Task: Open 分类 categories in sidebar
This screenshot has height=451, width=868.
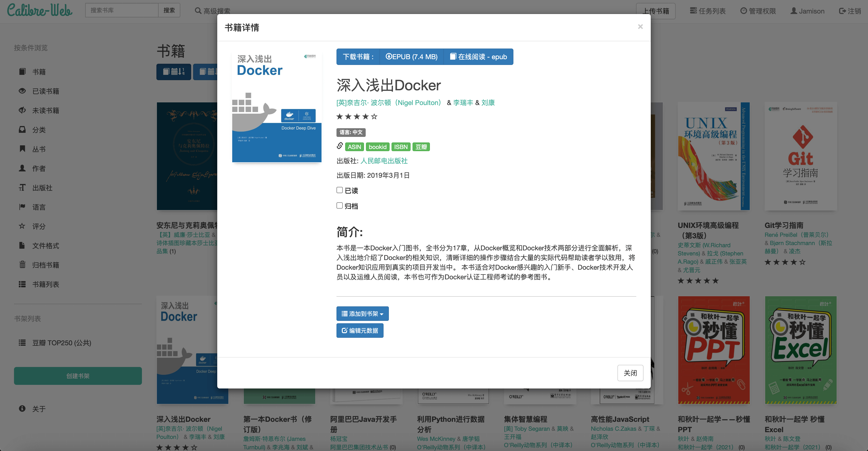Action: pyautogui.click(x=39, y=130)
